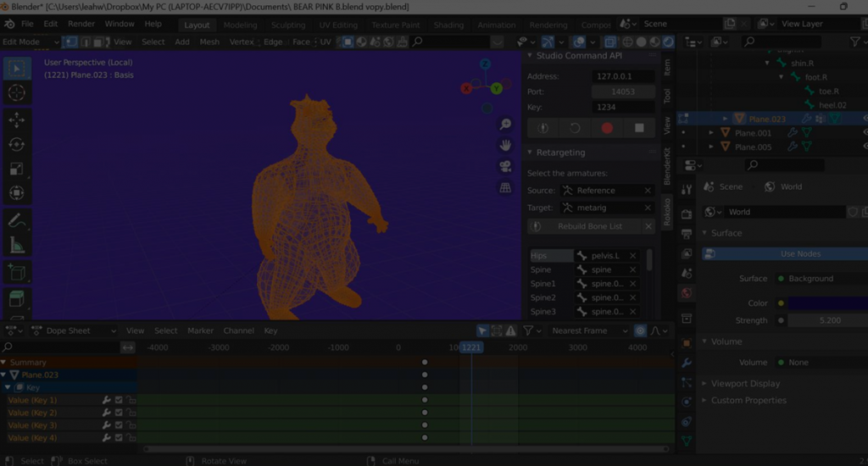868x466 pixels.
Task: Activate the Transform tool
Action: pos(17,193)
